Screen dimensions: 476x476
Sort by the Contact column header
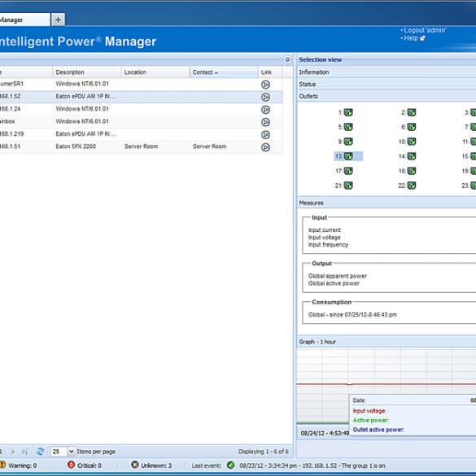(x=224, y=72)
